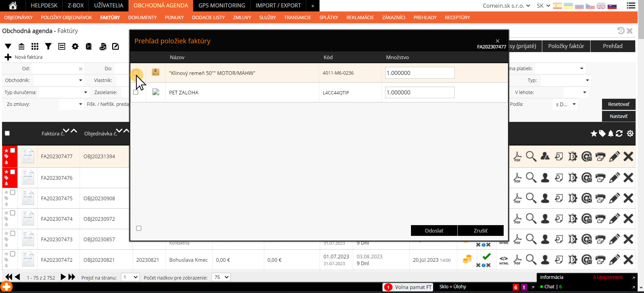Switch to Položky faktúr tab
This screenshot has width=644, height=293.
coord(566,46)
